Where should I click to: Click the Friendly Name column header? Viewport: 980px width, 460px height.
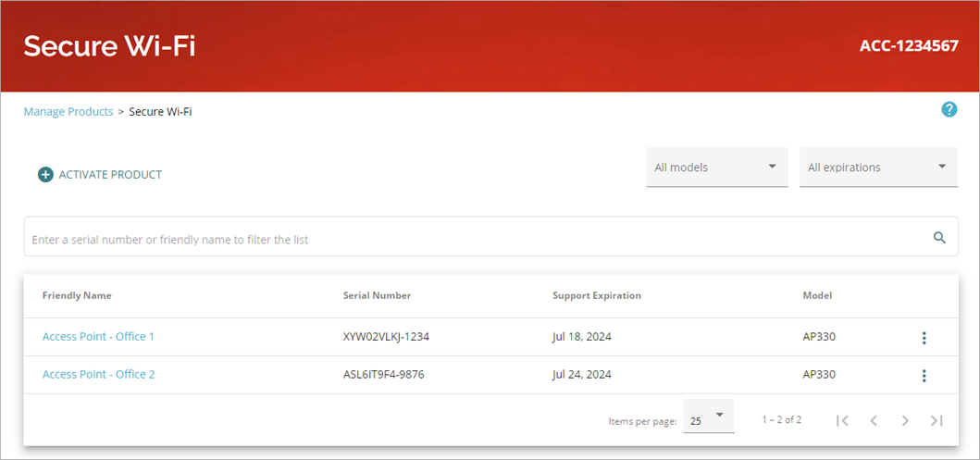77,295
